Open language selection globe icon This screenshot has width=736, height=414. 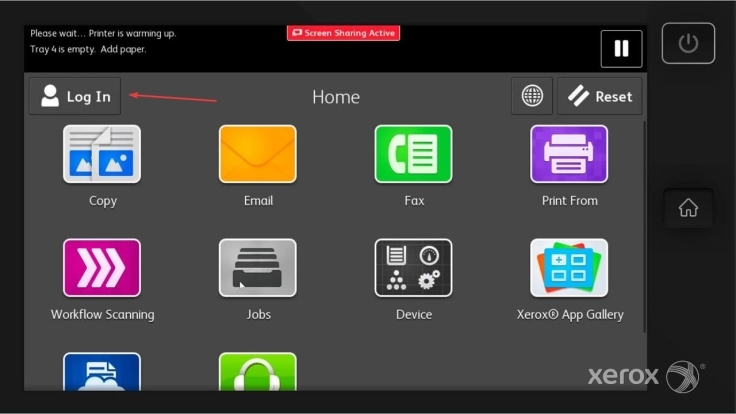(x=532, y=96)
